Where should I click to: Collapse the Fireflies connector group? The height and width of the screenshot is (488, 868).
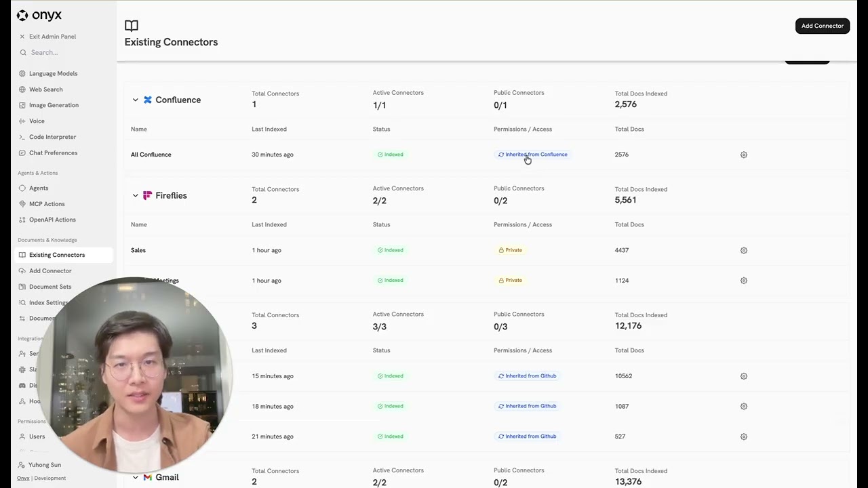pos(135,195)
